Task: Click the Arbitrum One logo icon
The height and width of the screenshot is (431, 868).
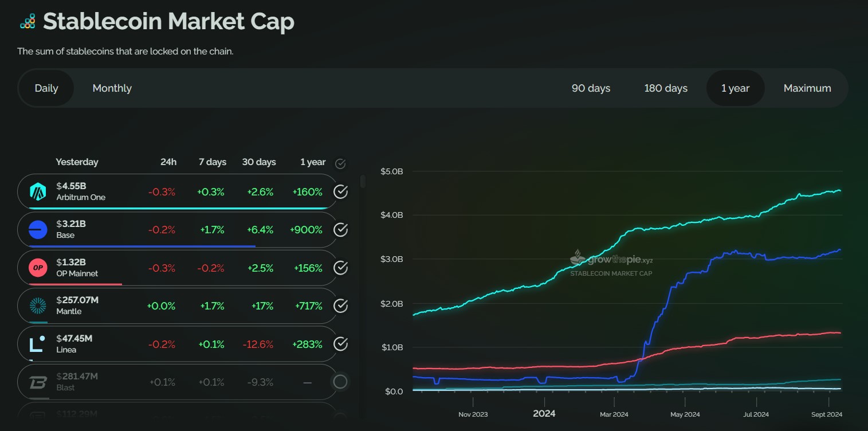Action: pyautogui.click(x=38, y=191)
